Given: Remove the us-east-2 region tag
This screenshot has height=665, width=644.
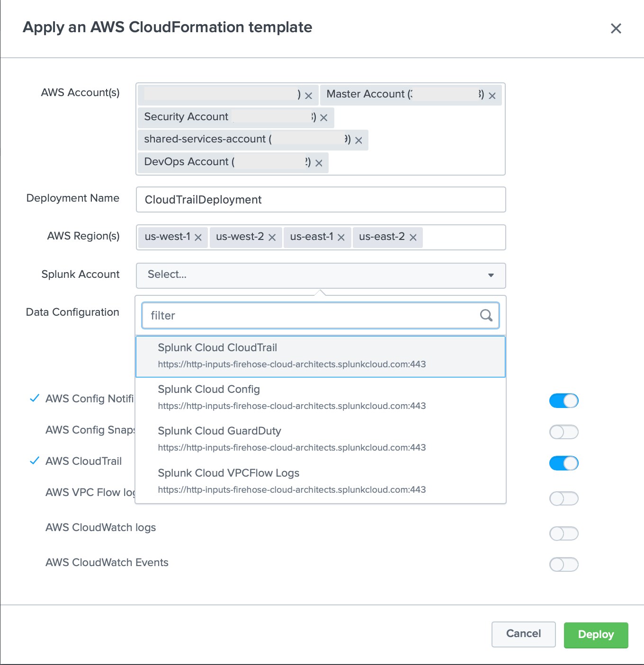Looking at the screenshot, I should [x=413, y=238].
